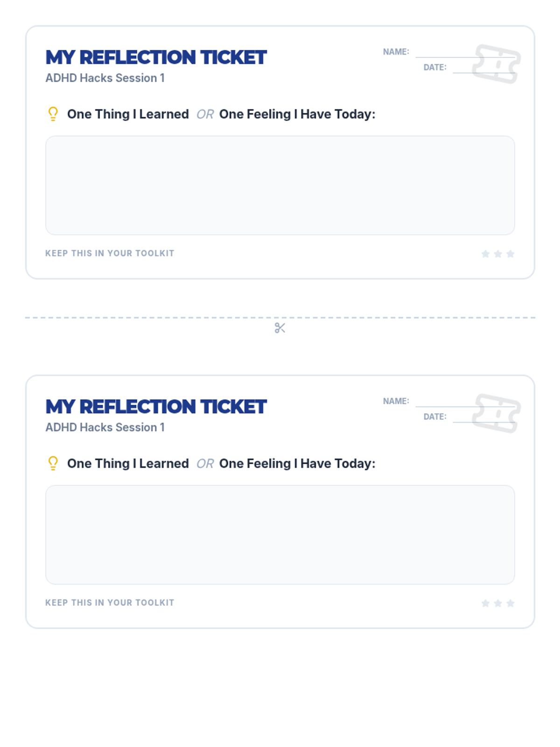Click the lightbulb icon on the bottom ticket
The image size is (560, 747).
pyautogui.click(x=53, y=463)
